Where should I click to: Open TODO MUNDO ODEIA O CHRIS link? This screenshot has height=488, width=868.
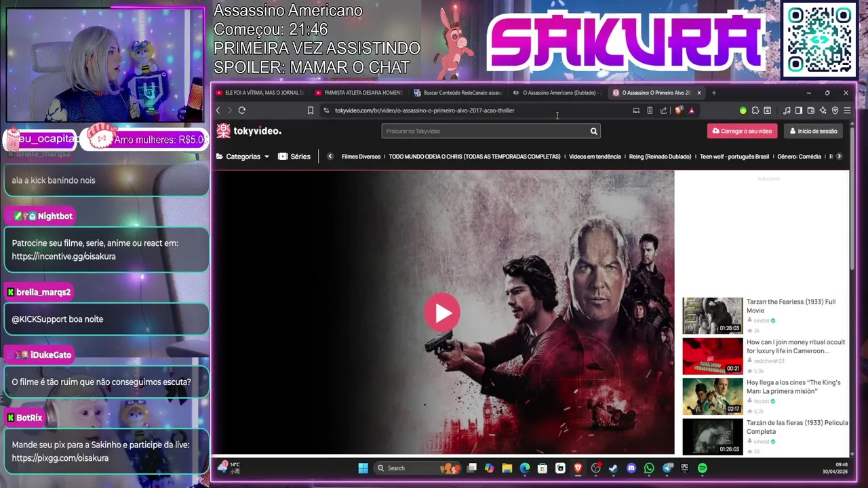[x=475, y=157]
